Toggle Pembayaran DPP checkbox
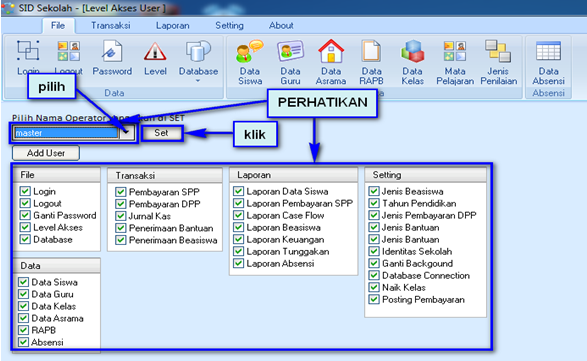Screen dimensions: 587x361 [121, 204]
